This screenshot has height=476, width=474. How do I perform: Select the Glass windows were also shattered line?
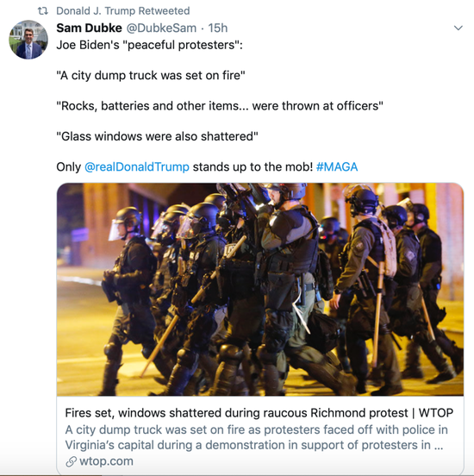click(157, 136)
